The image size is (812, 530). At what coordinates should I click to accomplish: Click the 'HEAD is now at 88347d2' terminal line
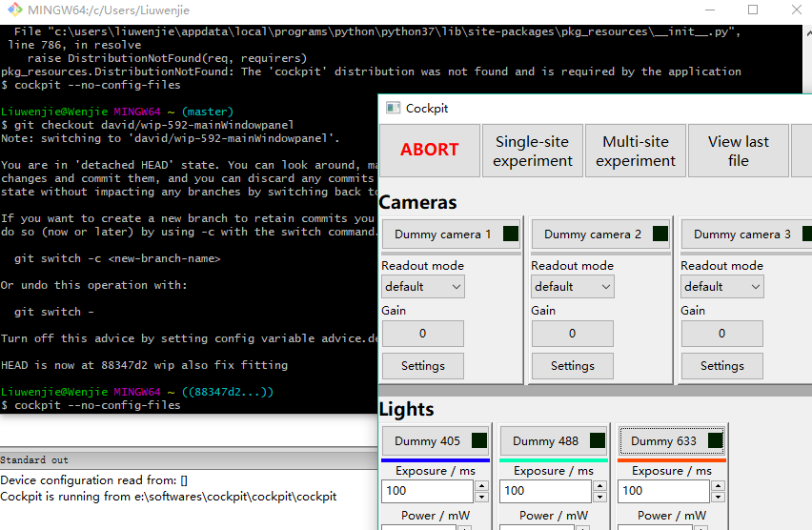(144, 365)
